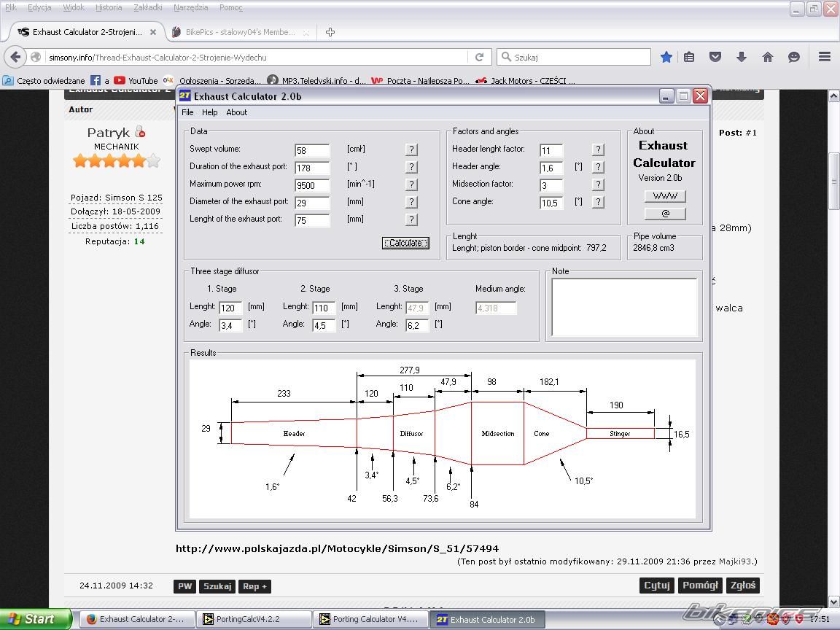Open the MP3.Teledyski.info bookmark
The image size is (840, 630).
click(316, 80)
